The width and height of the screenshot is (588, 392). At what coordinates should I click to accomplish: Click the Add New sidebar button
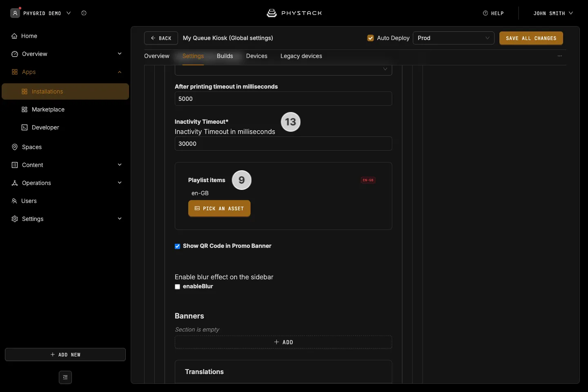(65, 354)
